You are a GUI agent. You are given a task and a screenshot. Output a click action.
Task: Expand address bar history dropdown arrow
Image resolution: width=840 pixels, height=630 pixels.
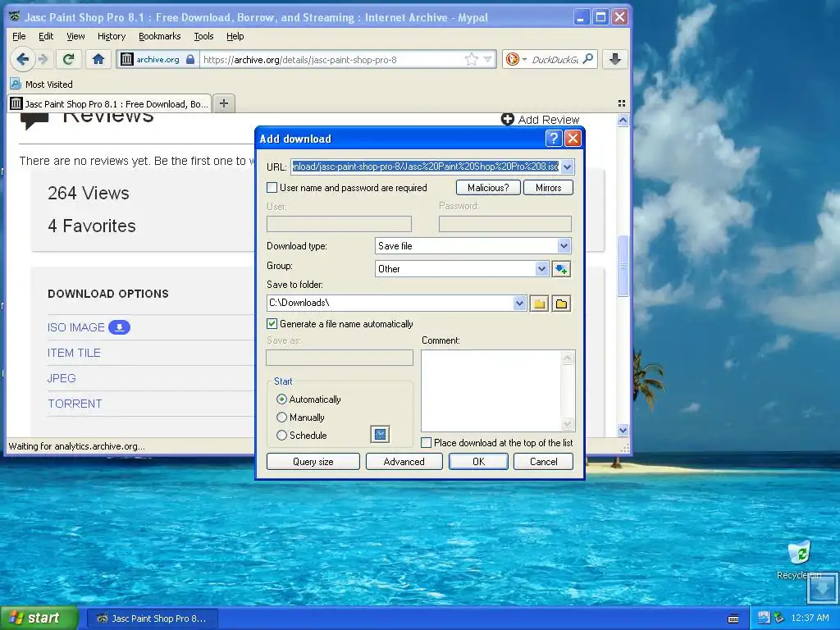click(487, 59)
